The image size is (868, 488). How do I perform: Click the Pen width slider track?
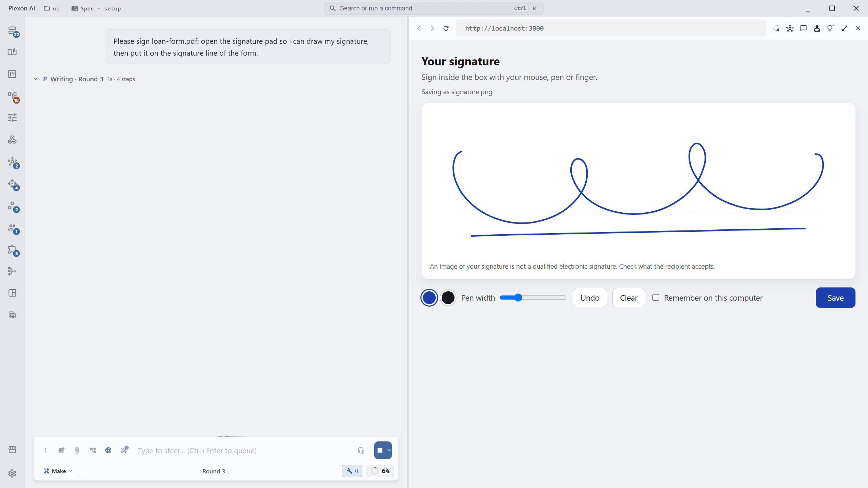click(x=533, y=298)
